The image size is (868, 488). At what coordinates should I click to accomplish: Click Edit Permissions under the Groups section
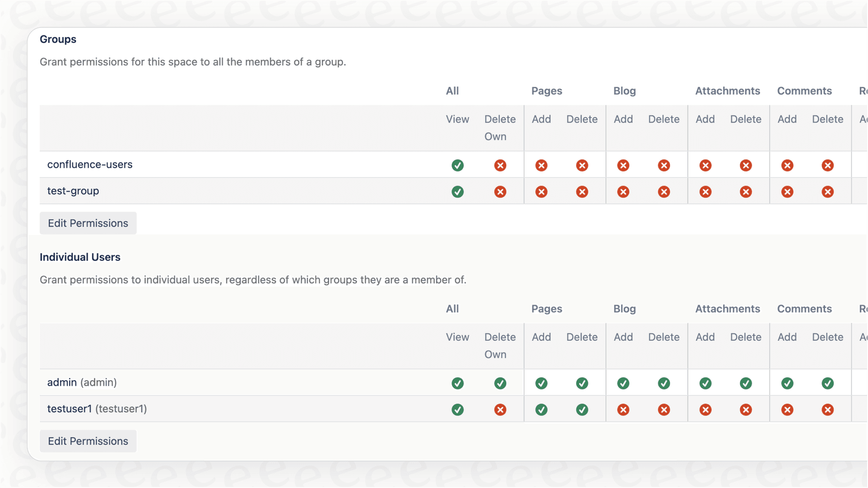click(x=88, y=223)
